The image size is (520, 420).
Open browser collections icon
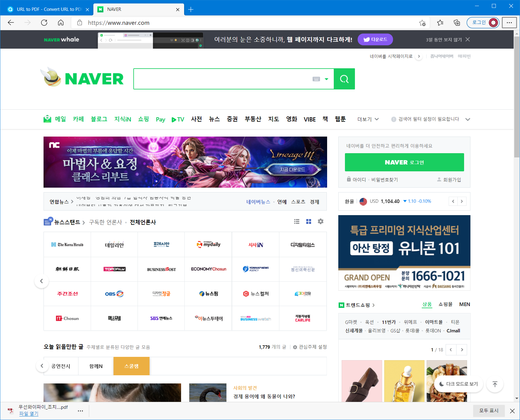(x=457, y=23)
